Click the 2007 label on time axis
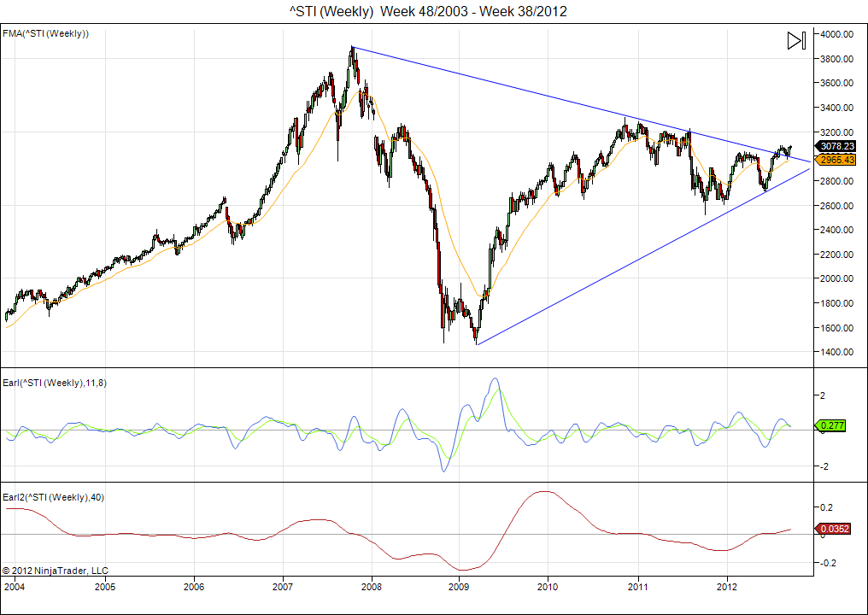The height and width of the screenshot is (615, 868). tap(282, 587)
